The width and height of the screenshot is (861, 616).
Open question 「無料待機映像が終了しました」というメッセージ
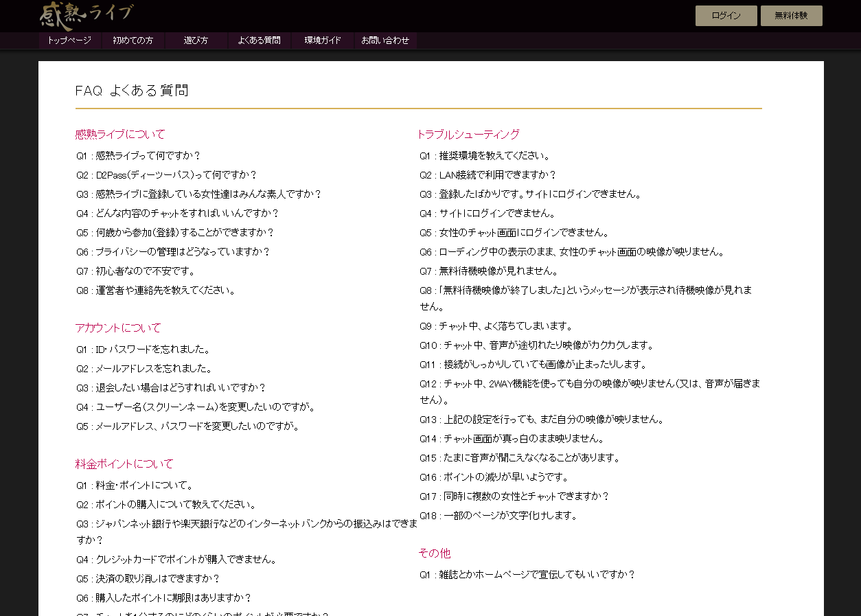coord(586,298)
